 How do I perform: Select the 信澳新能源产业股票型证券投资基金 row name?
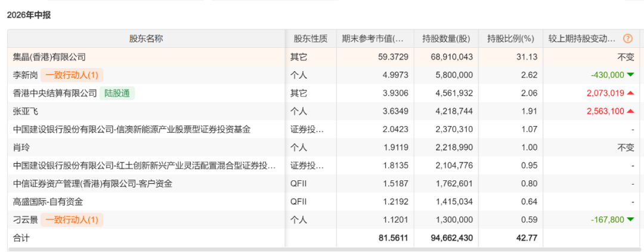tap(132, 130)
